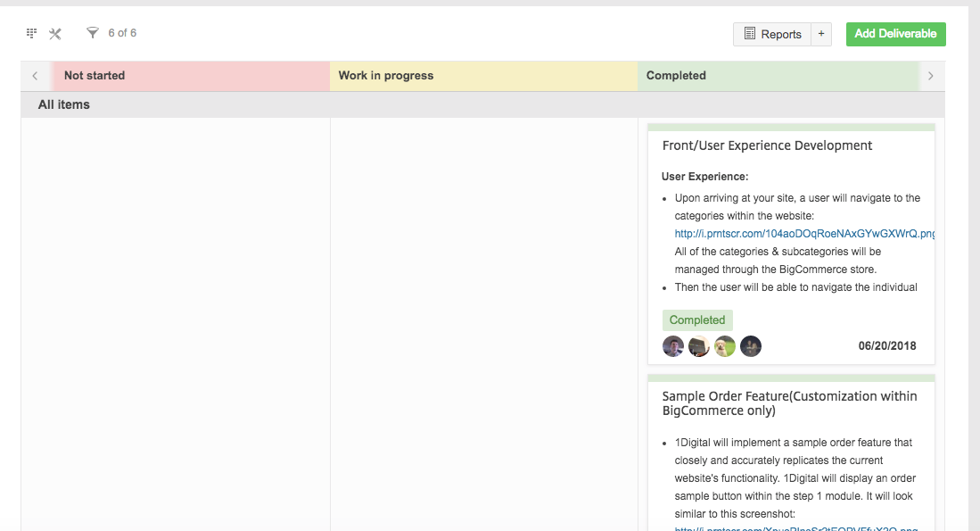Click the wrench and screwdriver settings icon
The height and width of the screenshot is (531, 980).
pos(55,34)
